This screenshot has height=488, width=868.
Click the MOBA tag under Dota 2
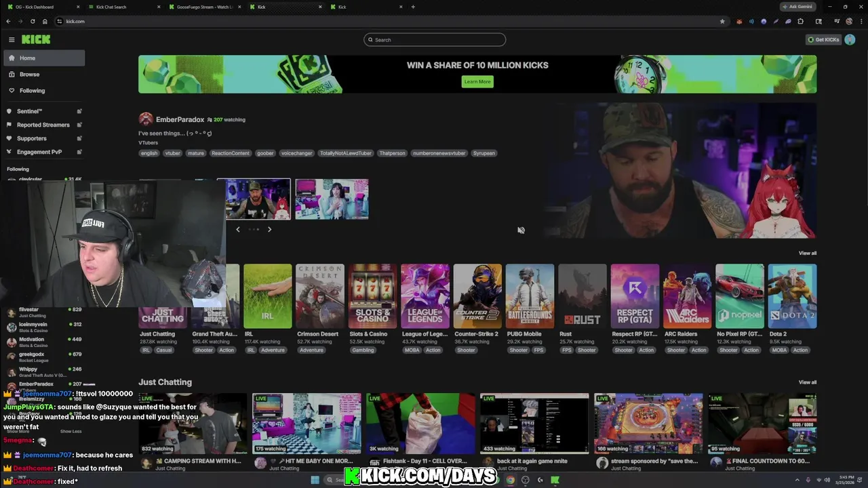779,350
